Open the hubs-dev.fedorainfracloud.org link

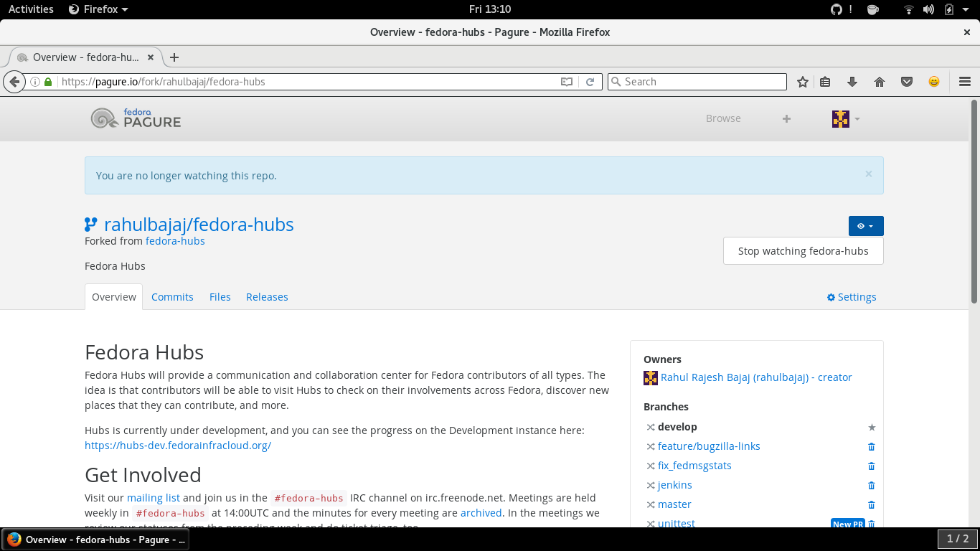(x=178, y=446)
